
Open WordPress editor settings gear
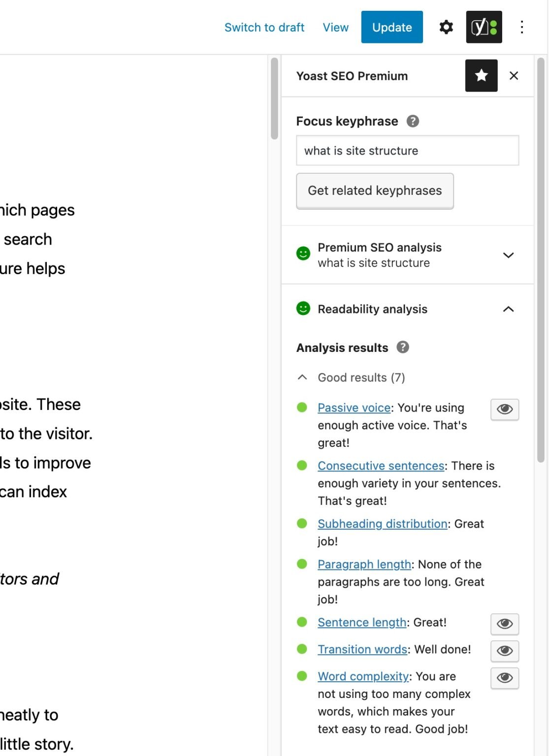click(x=446, y=27)
